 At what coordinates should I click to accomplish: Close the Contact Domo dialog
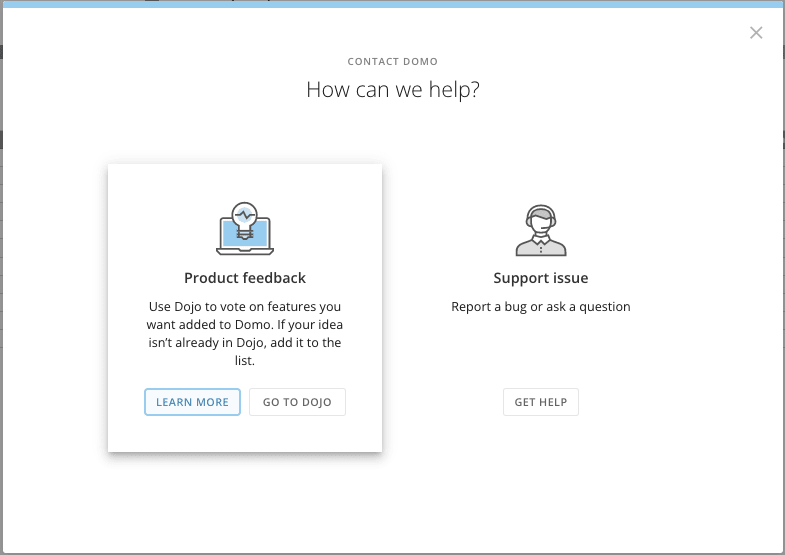coord(756,33)
